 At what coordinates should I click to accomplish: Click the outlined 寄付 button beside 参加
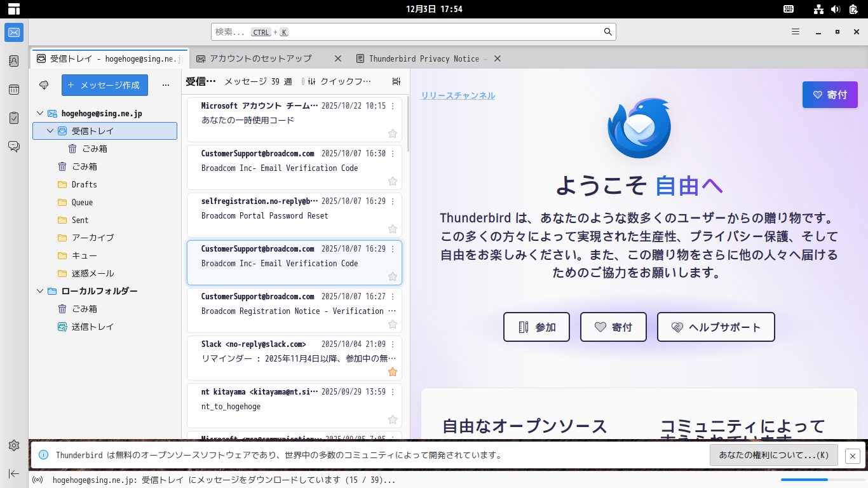pyautogui.click(x=613, y=327)
